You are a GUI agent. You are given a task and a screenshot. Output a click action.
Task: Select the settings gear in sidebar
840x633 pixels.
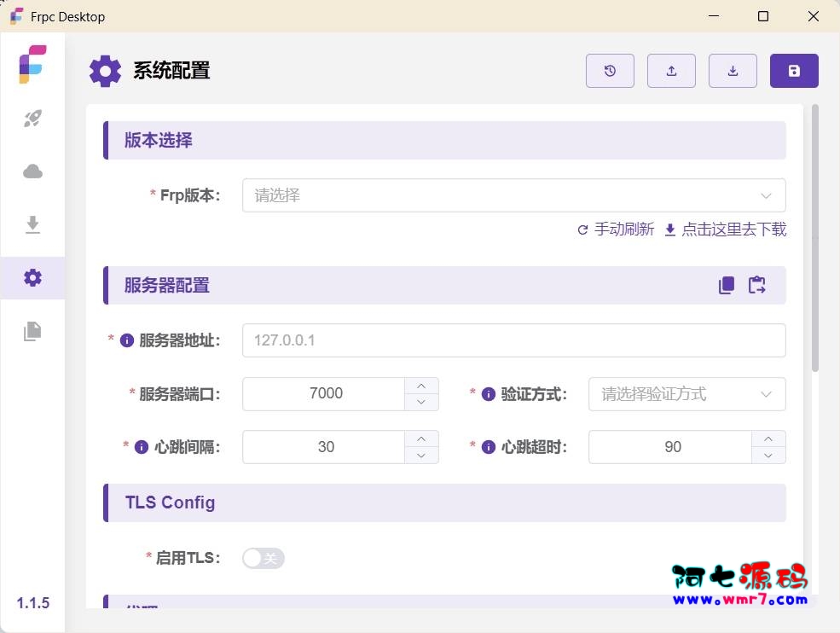coord(32,277)
